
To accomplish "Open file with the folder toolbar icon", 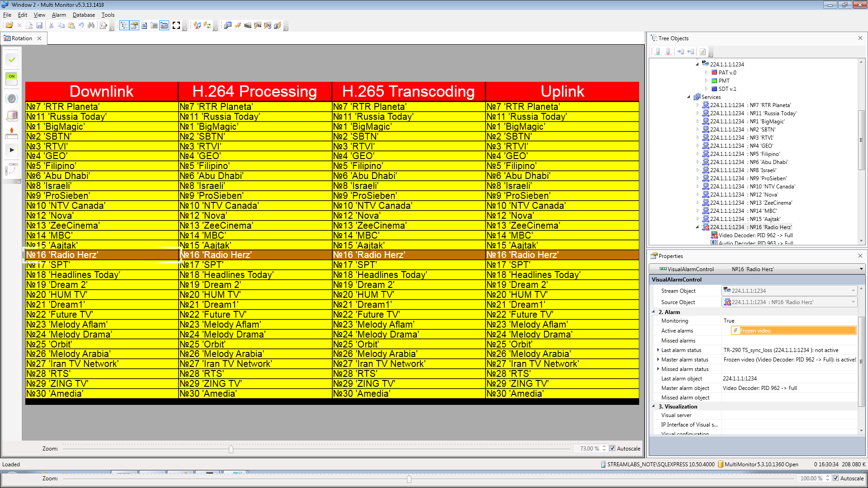I will pos(9,26).
